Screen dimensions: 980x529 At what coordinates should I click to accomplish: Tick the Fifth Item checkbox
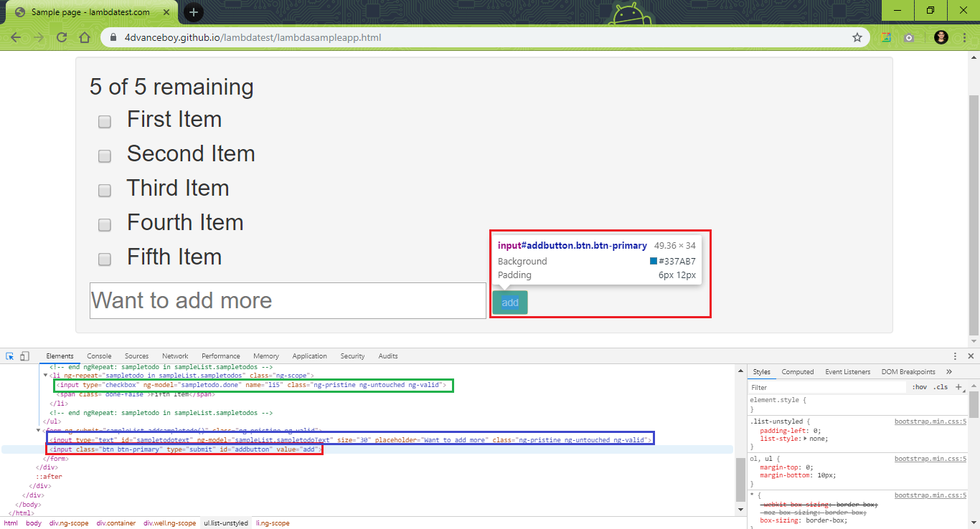pos(105,259)
